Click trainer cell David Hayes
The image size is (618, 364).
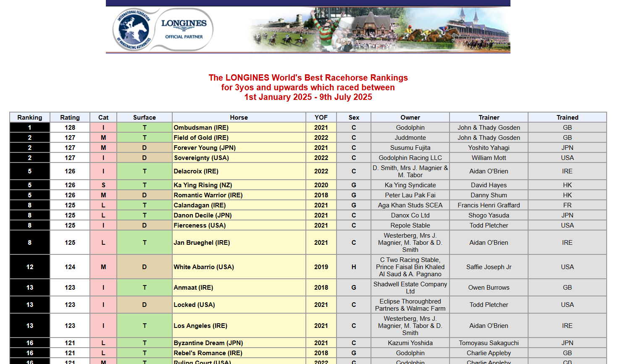pyautogui.click(x=489, y=185)
